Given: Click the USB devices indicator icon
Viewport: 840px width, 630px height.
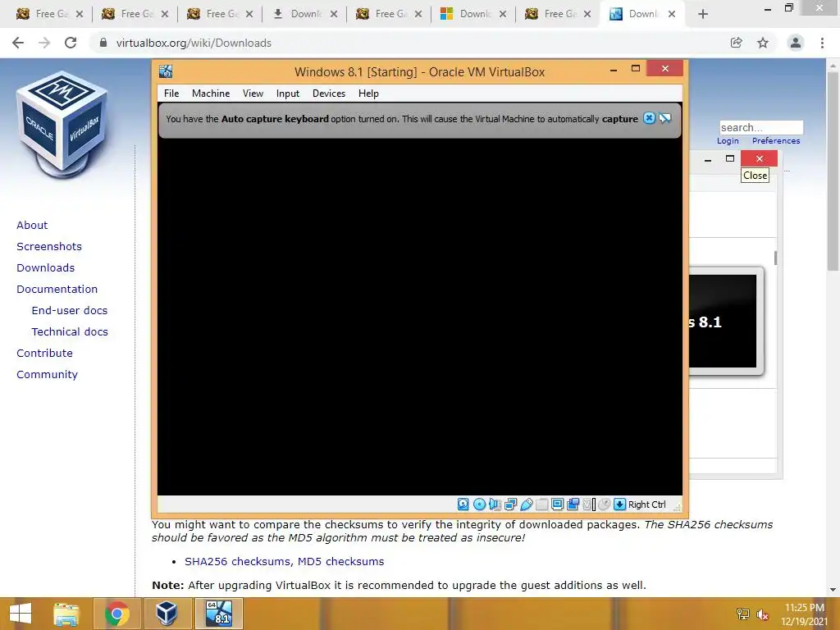Looking at the screenshot, I should coord(526,504).
